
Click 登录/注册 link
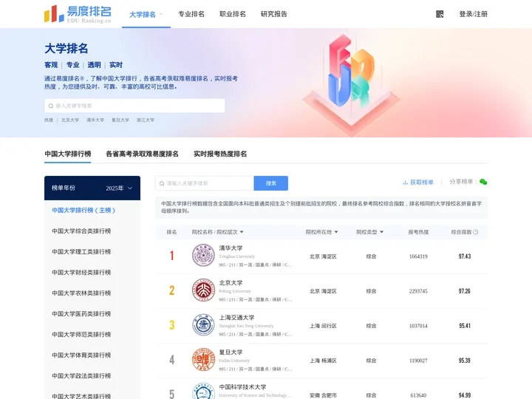tap(474, 14)
